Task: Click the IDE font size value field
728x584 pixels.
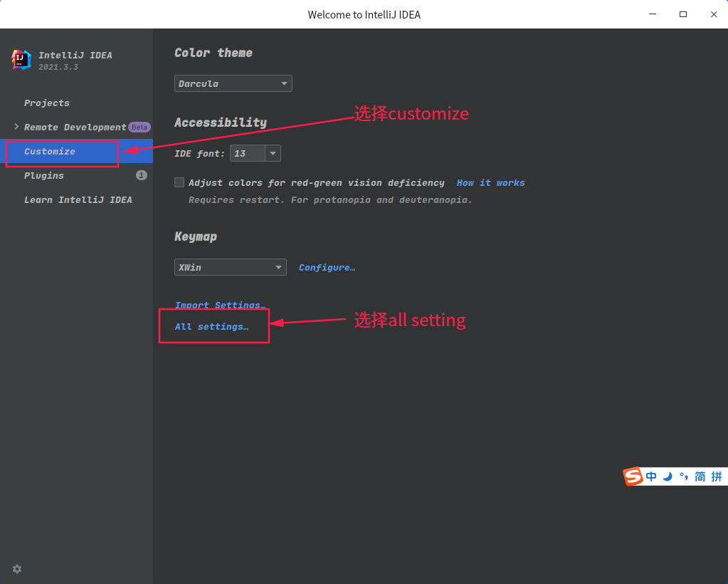Action: click(x=248, y=153)
